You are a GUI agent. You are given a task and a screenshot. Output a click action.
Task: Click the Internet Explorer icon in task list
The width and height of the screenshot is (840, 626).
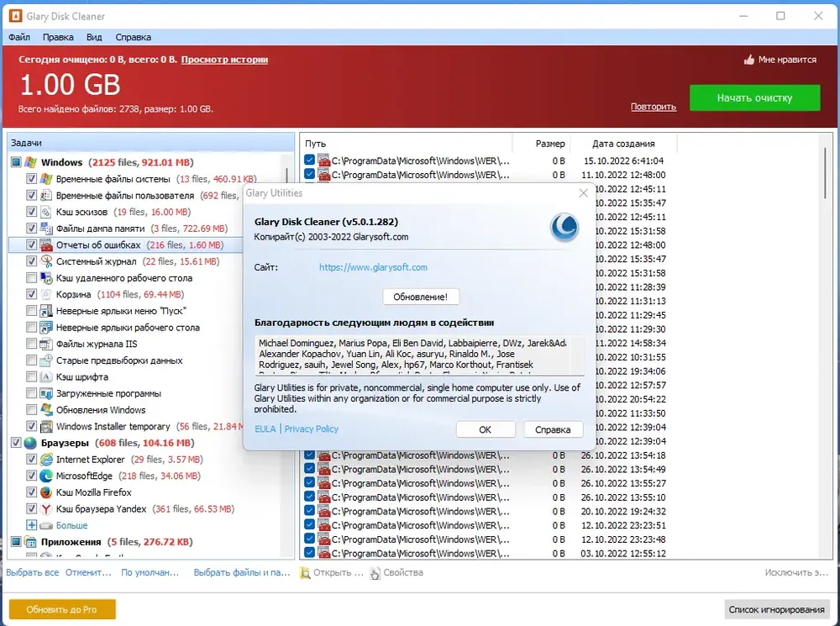(46, 460)
